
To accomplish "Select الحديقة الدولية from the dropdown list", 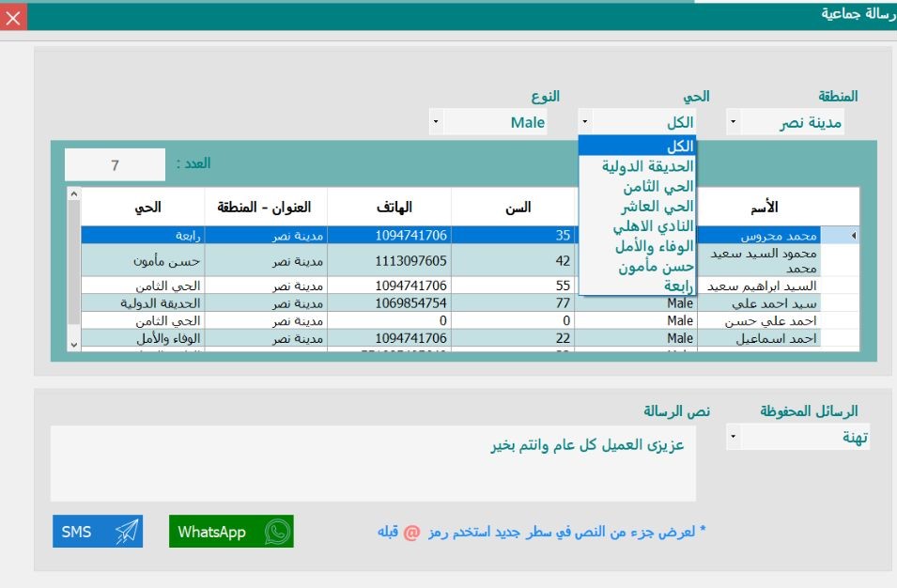I will 637,166.
